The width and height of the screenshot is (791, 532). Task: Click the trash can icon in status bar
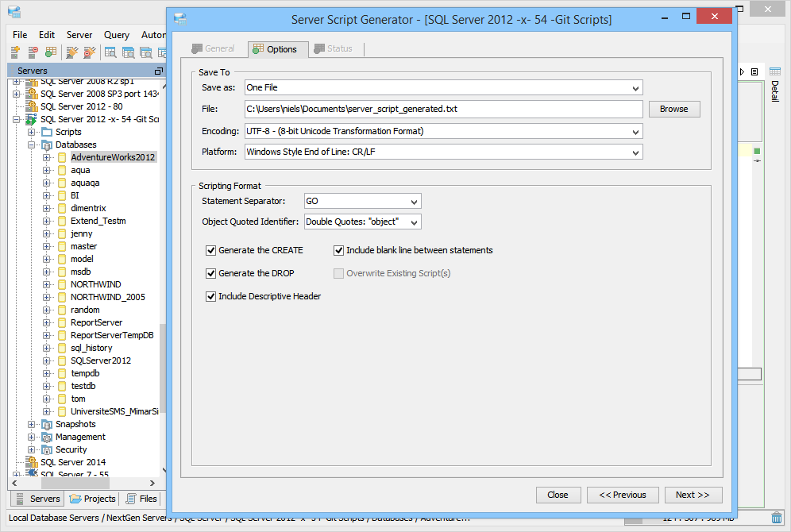(x=777, y=518)
